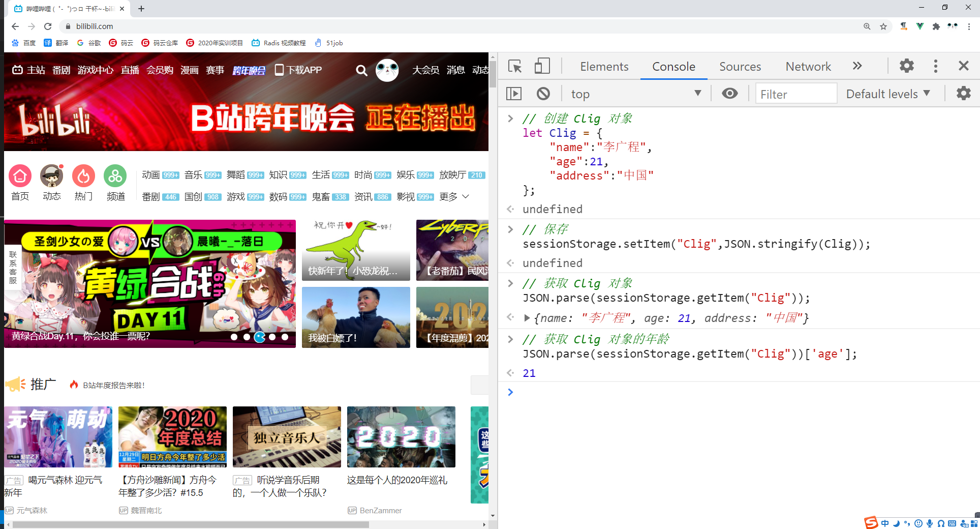Open 直播 in the site navigation
The image size is (980, 529).
click(130, 70)
